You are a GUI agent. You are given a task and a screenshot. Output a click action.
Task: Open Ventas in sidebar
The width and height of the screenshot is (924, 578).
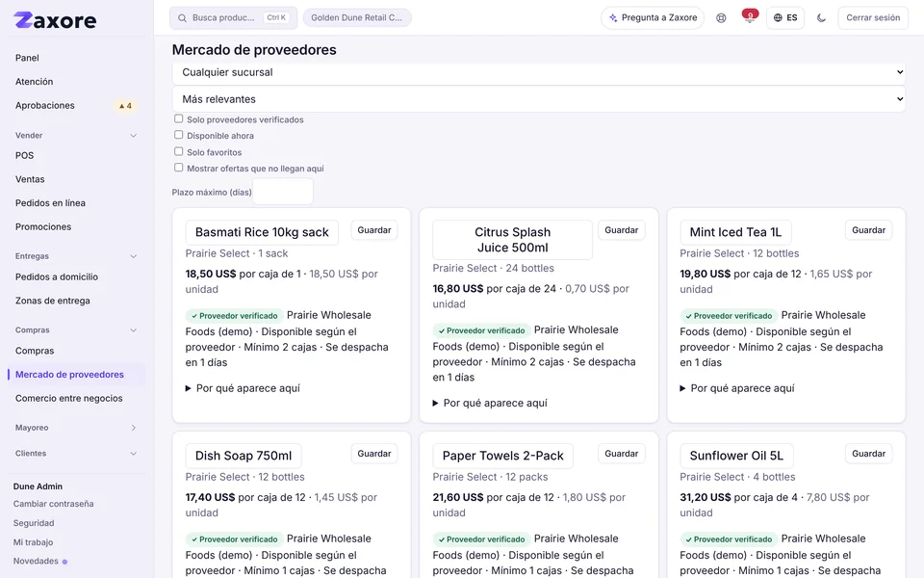30,179
